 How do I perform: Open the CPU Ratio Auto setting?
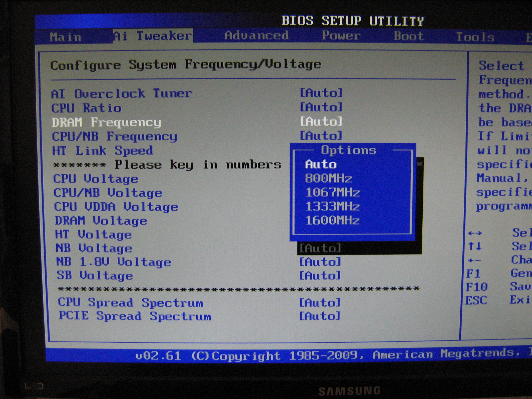(321, 107)
